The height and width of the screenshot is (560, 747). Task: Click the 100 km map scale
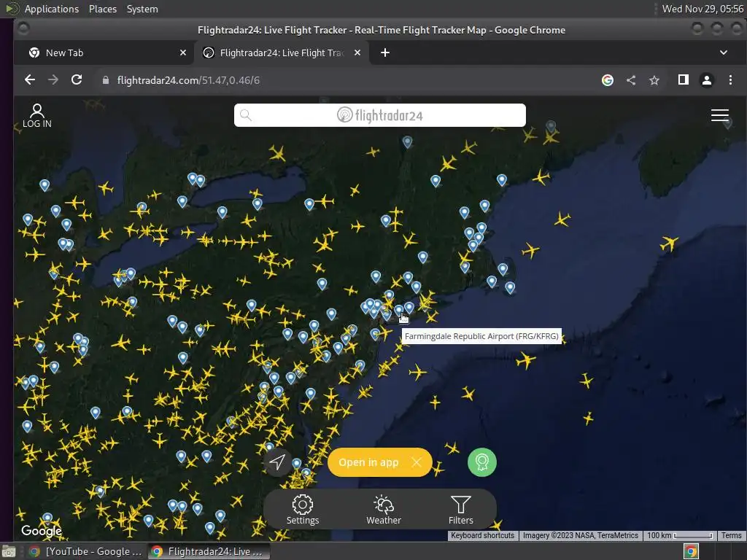click(680, 536)
